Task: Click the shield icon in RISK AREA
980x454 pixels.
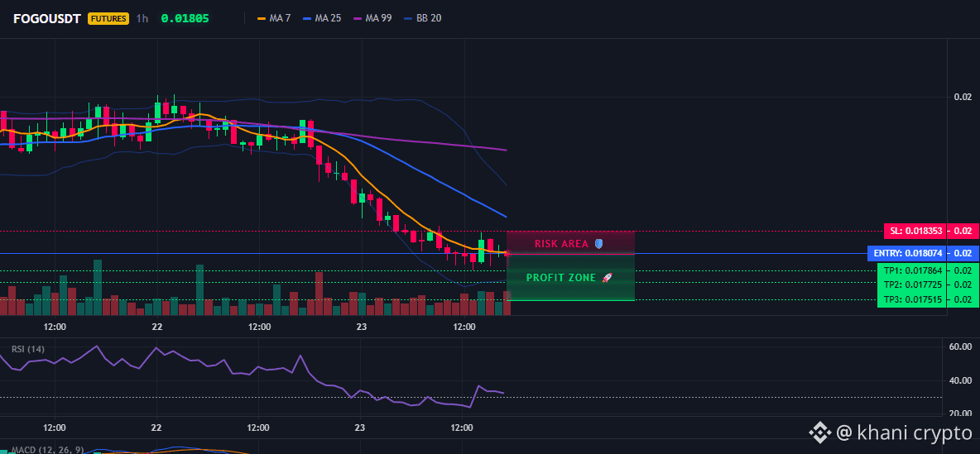Action: [x=598, y=244]
